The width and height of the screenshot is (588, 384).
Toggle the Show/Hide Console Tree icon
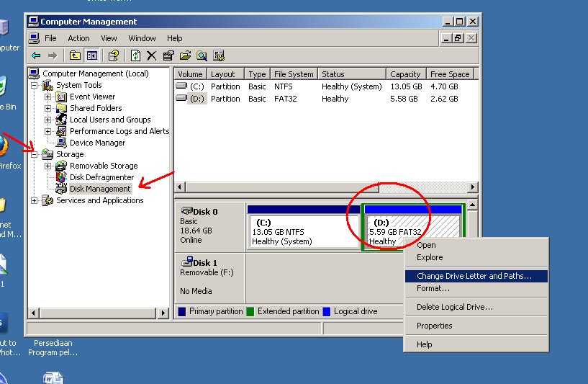tap(92, 56)
